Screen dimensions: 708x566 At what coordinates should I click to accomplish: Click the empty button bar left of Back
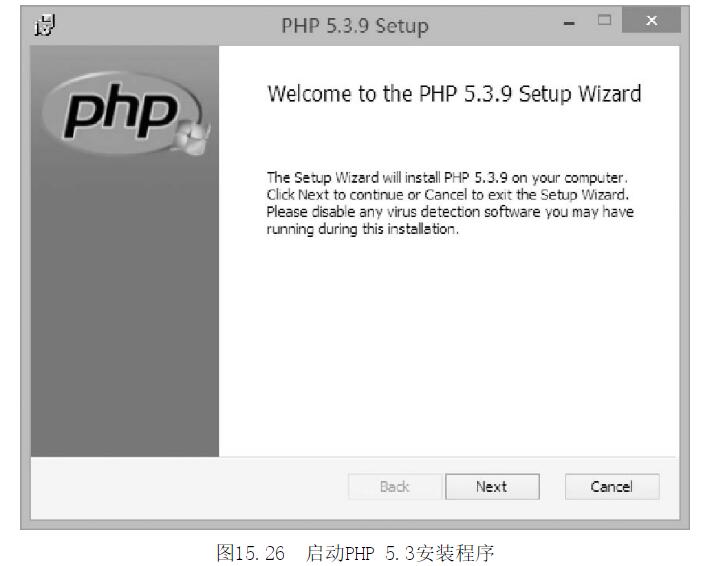(x=180, y=487)
